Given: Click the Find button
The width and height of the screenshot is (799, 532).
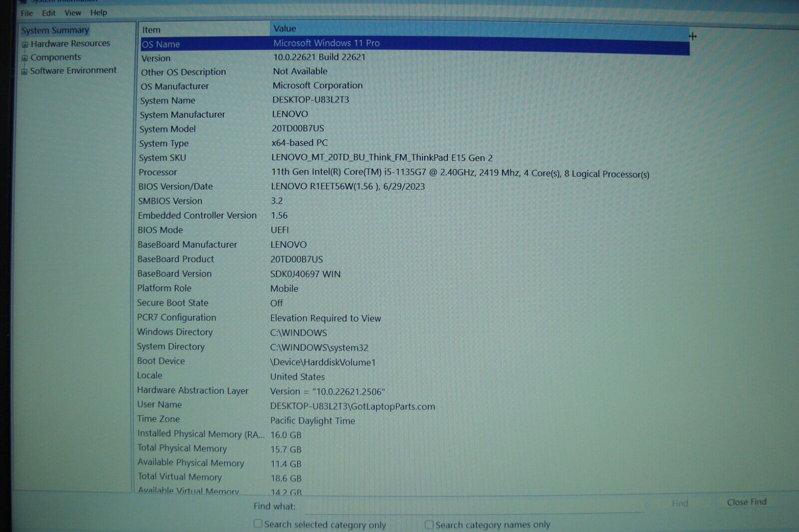Looking at the screenshot, I should 680,504.
